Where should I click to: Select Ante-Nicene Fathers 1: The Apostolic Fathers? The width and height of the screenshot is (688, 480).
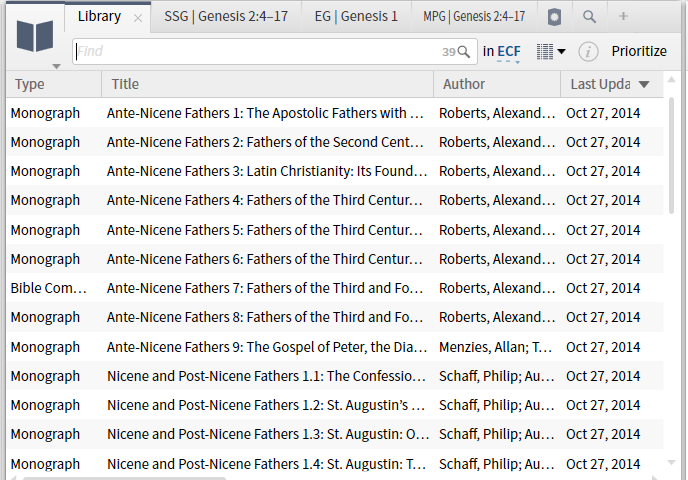[265, 113]
